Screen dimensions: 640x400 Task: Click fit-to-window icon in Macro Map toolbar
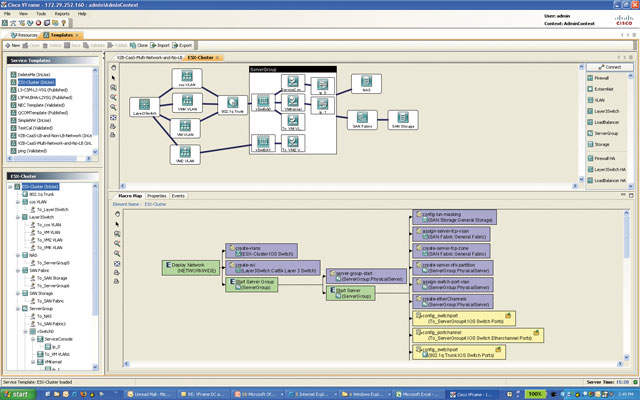[x=117, y=264]
